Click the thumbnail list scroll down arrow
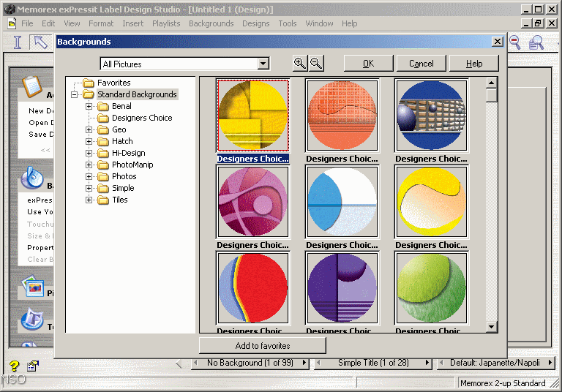562x392 pixels. [x=491, y=327]
